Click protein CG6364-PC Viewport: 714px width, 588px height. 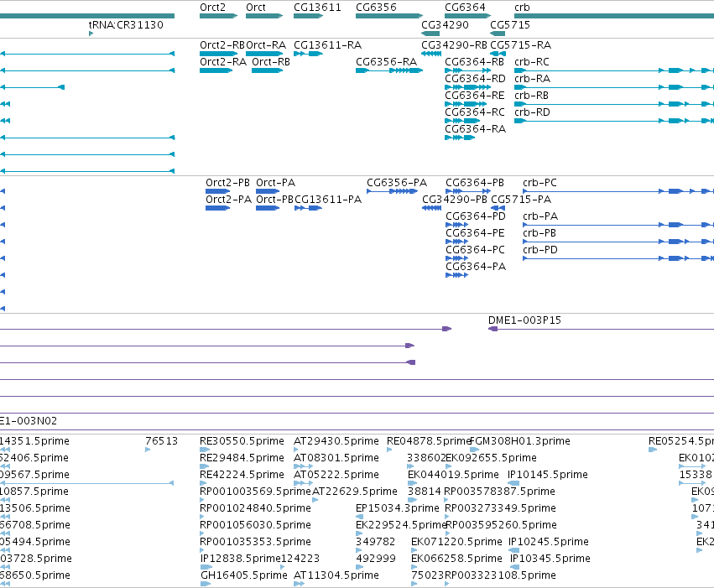[x=457, y=258]
